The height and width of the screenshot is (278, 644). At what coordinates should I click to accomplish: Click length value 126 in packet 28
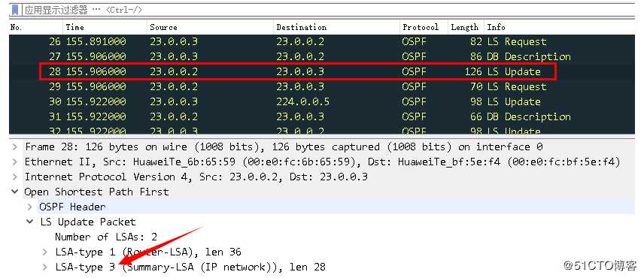(x=472, y=72)
